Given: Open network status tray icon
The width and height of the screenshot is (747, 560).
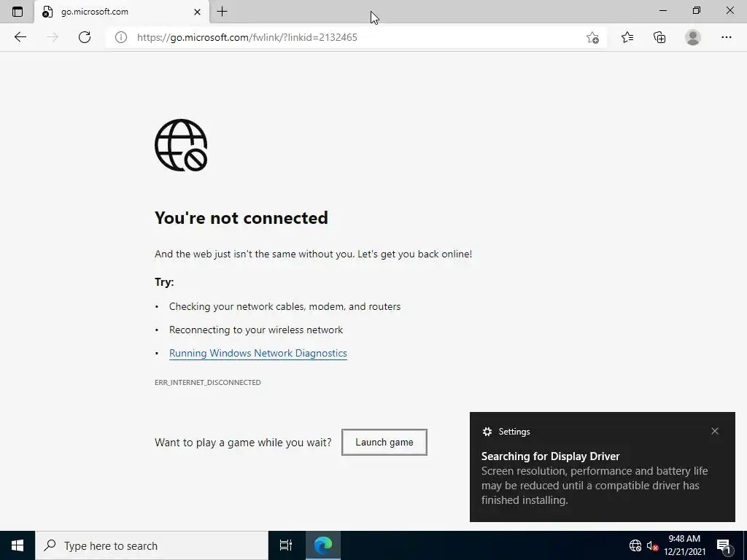Looking at the screenshot, I should [635, 545].
